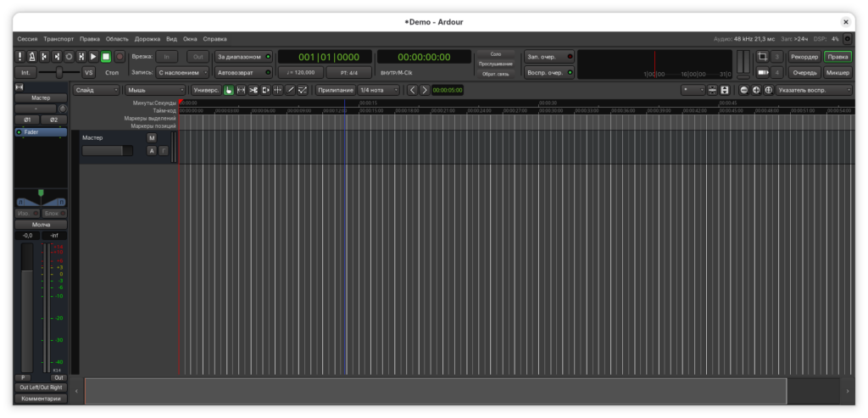Zoom in the timeline with plus icon
The height and width of the screenshot is (418, 868).
coord(756,90)
